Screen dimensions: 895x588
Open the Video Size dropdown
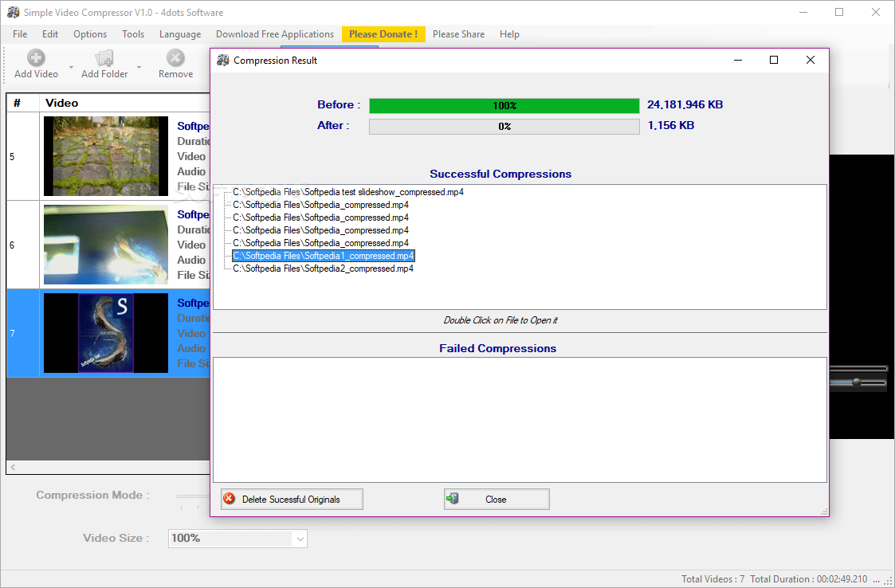tap(300, 538)
